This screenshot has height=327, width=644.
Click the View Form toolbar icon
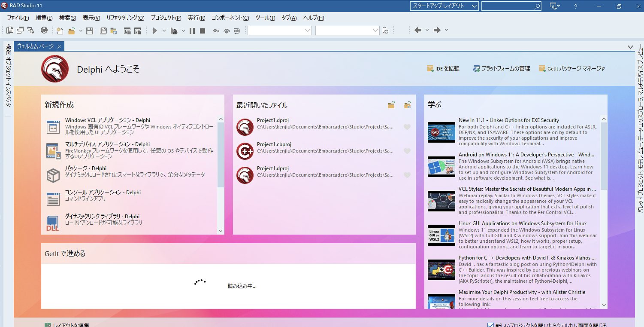[20, 30]
